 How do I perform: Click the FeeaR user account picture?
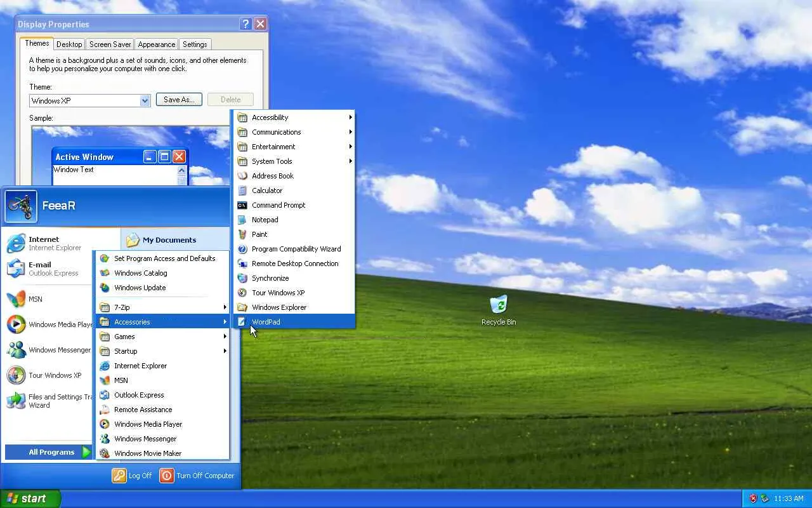pyautogui.click(x=21, y=206)
